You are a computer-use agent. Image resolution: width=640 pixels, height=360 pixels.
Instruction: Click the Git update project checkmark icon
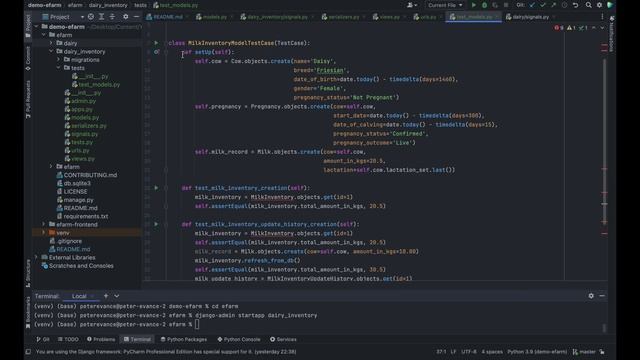532,5
